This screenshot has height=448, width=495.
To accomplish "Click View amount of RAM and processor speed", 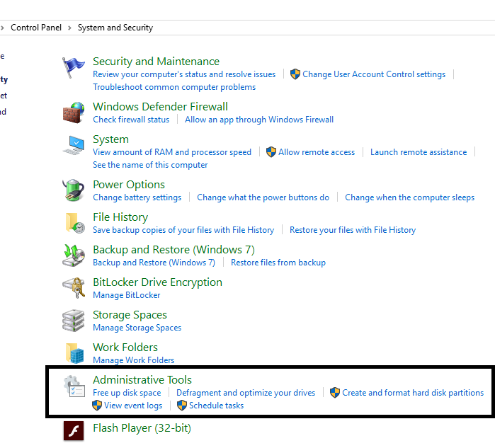I will click(172, 152).
